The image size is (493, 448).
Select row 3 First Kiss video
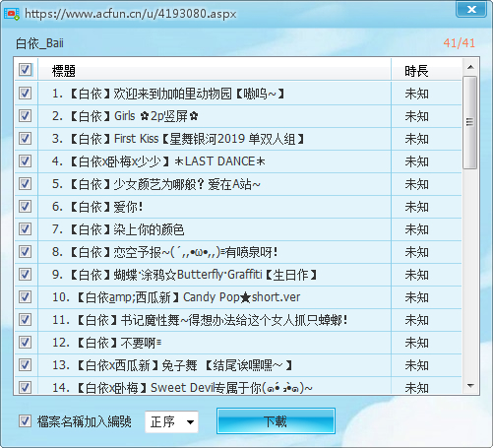coord(238,139)
